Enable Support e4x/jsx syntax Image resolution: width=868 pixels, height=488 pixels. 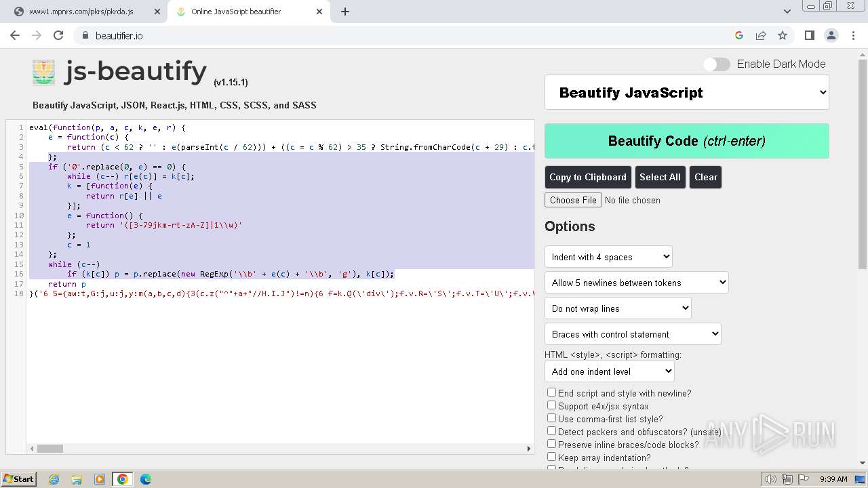(551, 405)
